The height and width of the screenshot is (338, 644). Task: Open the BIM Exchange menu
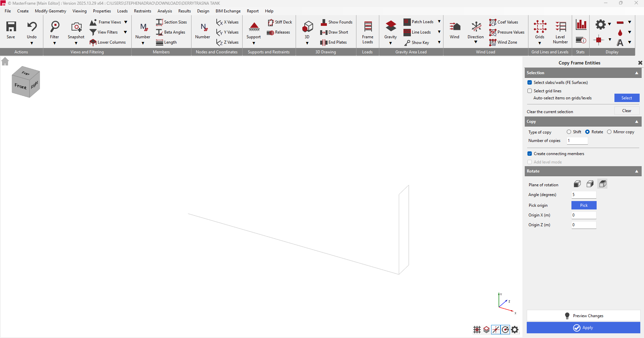(228, 11)
